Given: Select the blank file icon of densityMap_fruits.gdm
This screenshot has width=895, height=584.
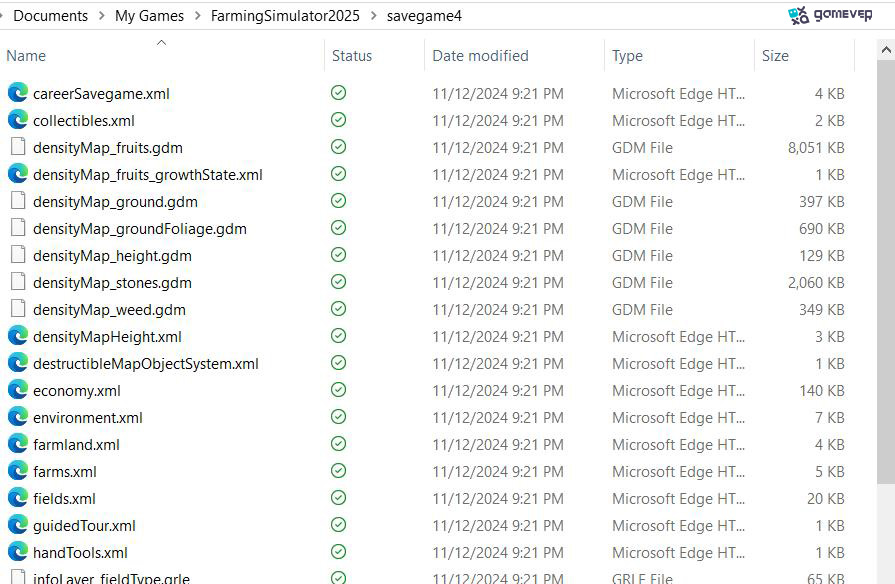Looking at the screenshot, I should tap(18, 147).
